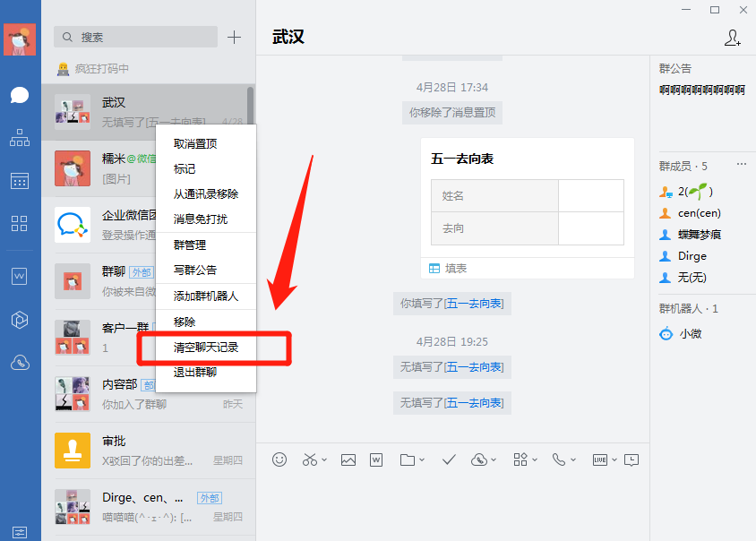Open the Dirge、cen external group conversation

click(149, 507)
